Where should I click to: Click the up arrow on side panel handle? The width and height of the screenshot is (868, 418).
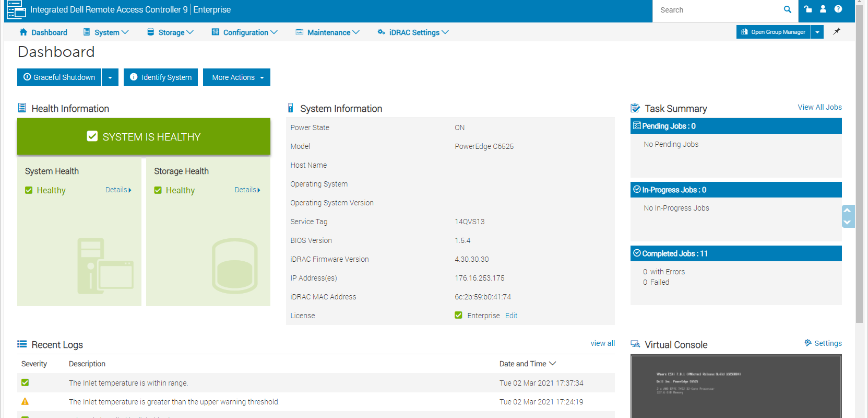848,210
